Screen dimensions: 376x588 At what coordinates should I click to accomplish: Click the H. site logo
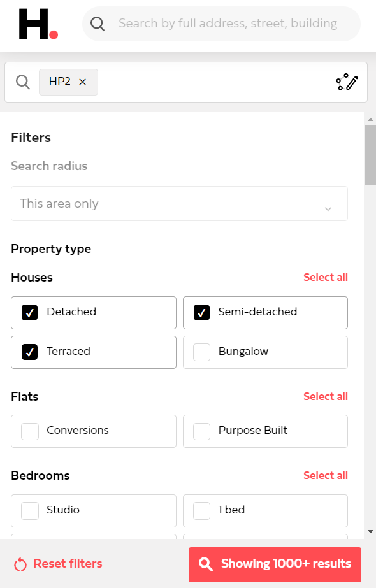click(x=38, y=24)
